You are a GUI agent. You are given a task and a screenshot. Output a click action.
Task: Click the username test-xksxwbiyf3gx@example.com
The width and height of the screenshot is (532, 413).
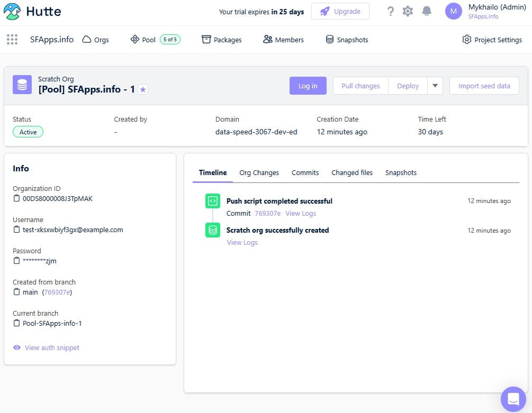73,230
